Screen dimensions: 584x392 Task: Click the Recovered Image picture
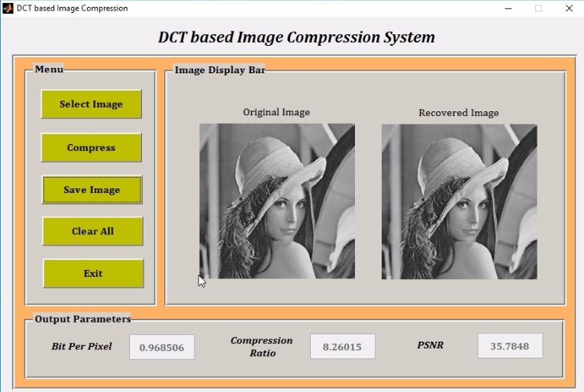pyautogui.click(x=460, y=201)
